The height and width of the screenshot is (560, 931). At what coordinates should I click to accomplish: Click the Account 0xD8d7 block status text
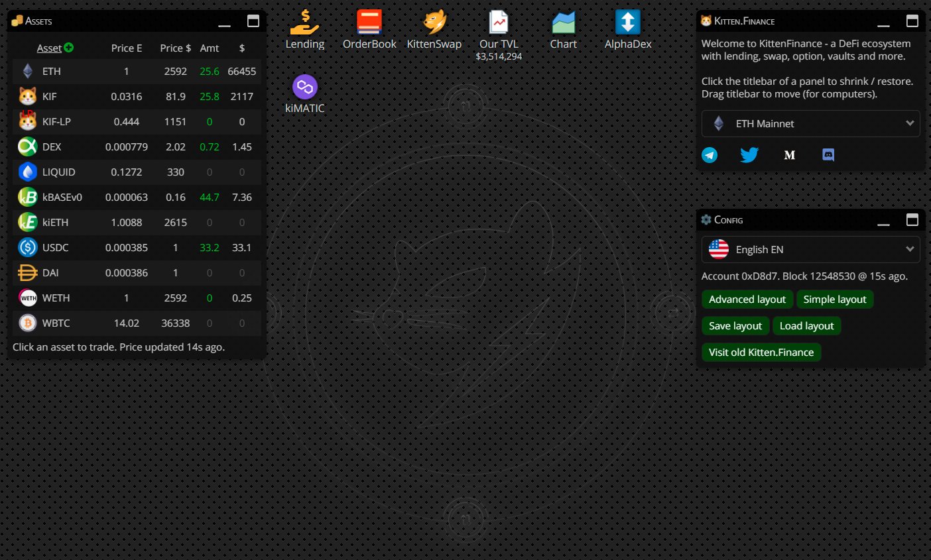[804, 276]
